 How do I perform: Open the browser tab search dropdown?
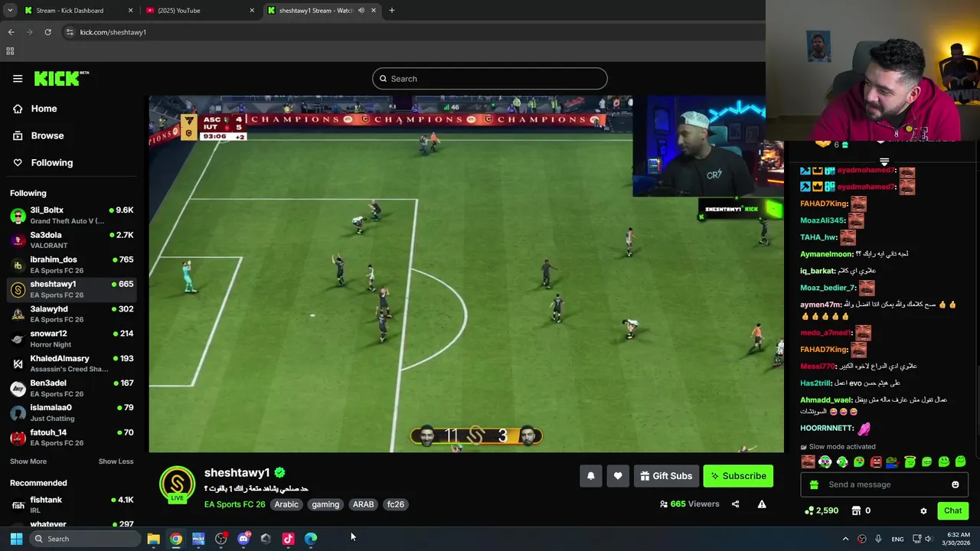(10, 11)
